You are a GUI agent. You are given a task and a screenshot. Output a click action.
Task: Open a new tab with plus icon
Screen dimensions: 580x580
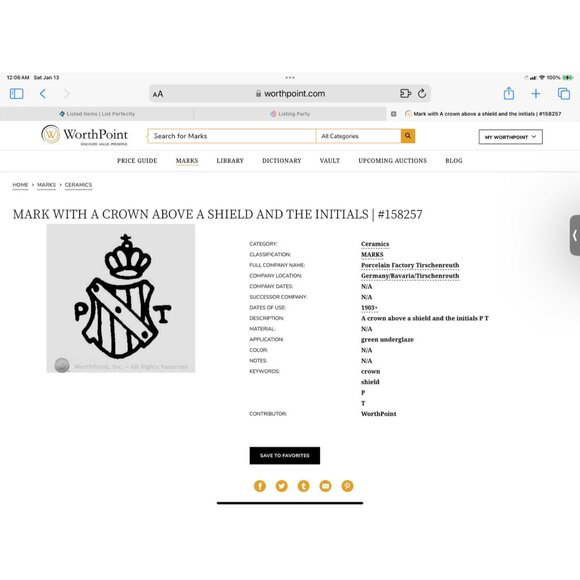click(536, 94)
